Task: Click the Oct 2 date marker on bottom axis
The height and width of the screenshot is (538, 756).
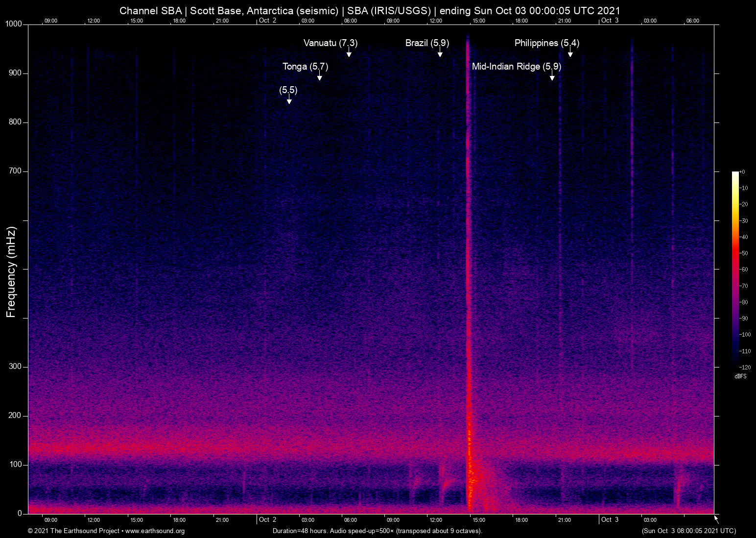Action: [x=267, y=519]
